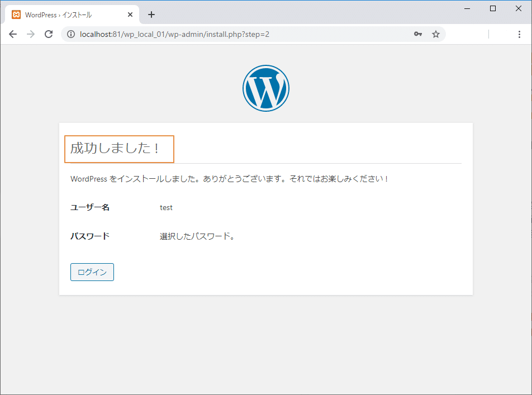
Task: Open the site information icon
Action: 70,34
